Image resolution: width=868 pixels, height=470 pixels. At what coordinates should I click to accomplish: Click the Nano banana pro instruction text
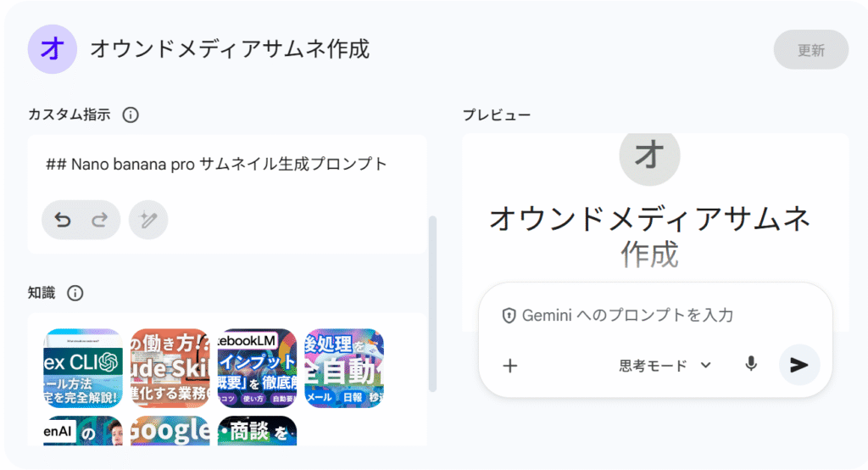click(x=216, y=164)
